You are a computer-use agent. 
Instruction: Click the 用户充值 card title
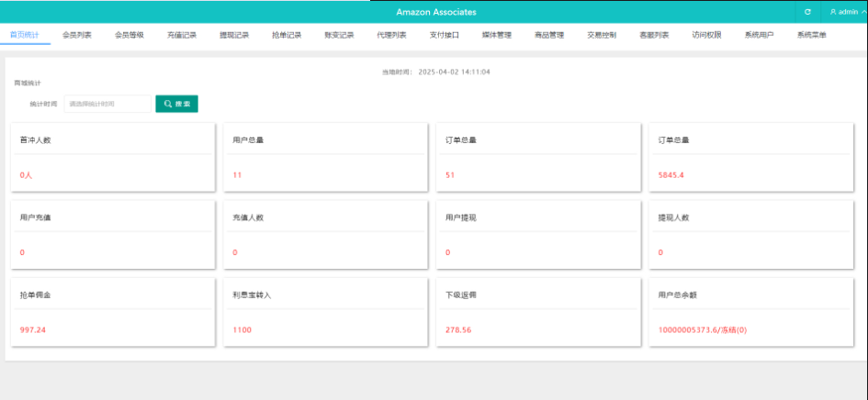[36, 217]
